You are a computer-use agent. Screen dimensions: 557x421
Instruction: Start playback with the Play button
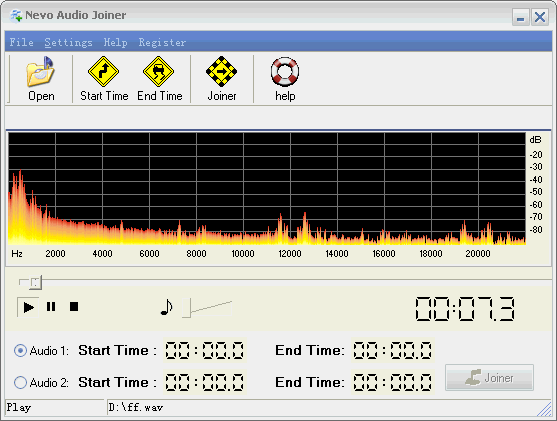[x=28, y=307]
